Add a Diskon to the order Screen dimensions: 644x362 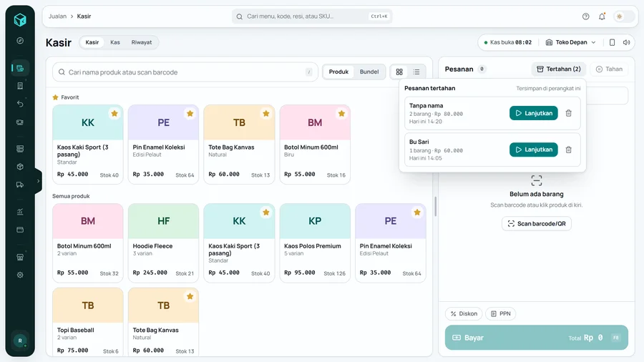(464, 313)
